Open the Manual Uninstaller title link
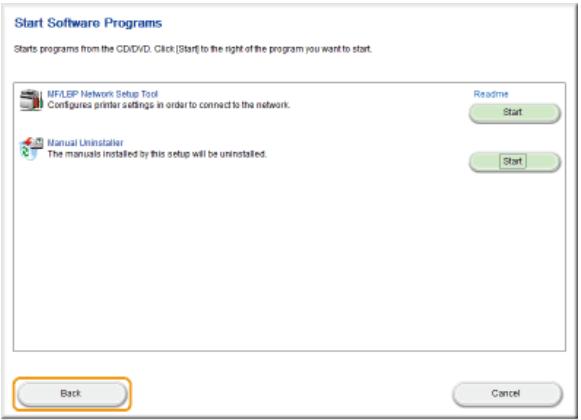The image size is (581, 420). coord(85,143)
